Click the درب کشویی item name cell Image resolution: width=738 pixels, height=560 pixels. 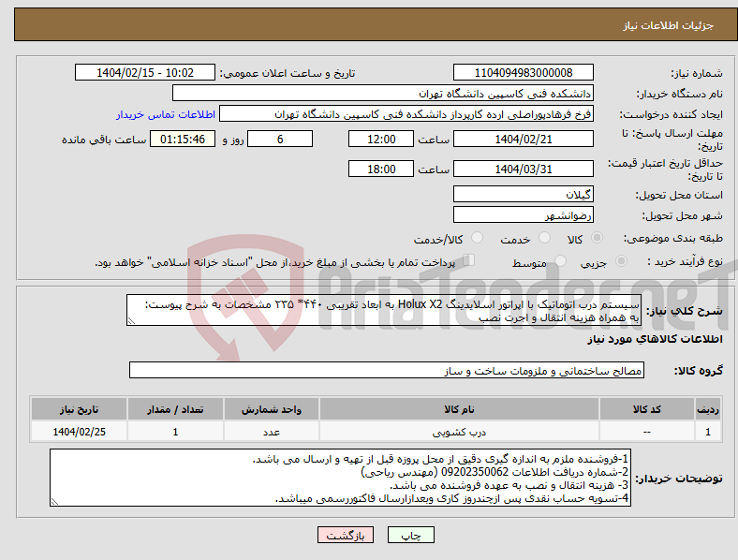459,432
